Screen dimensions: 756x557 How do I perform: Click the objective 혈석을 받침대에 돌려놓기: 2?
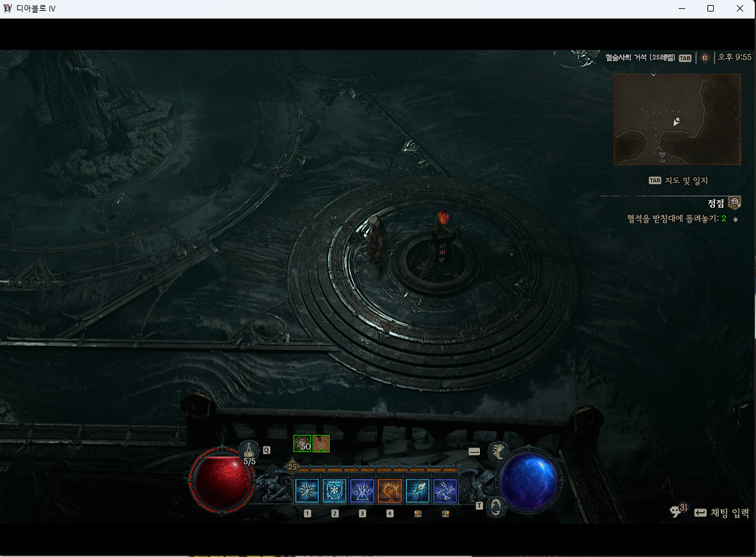677,219
